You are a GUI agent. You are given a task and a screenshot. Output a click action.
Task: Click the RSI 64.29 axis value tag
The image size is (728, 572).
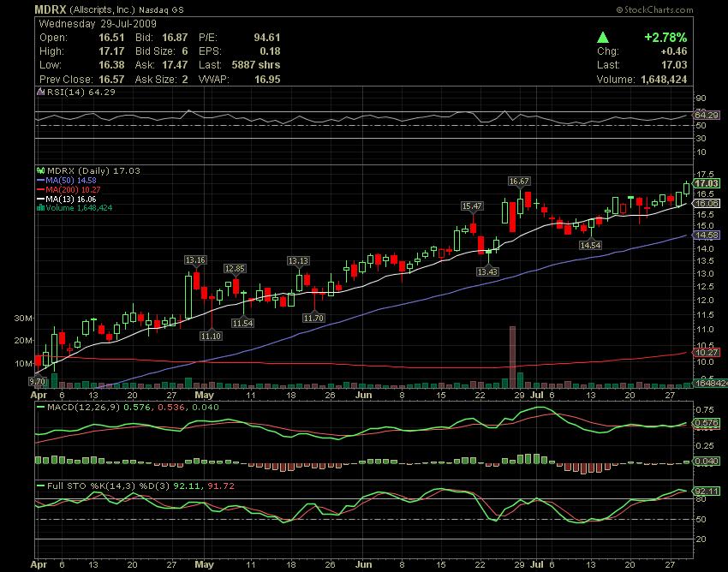tap(706, 115)
